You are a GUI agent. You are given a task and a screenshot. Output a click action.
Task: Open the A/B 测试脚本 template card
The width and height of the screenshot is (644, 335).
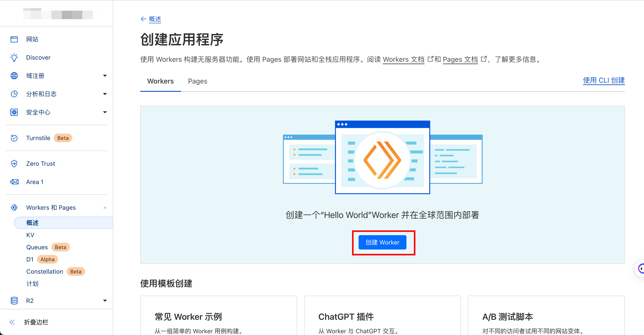click(546, 315)
